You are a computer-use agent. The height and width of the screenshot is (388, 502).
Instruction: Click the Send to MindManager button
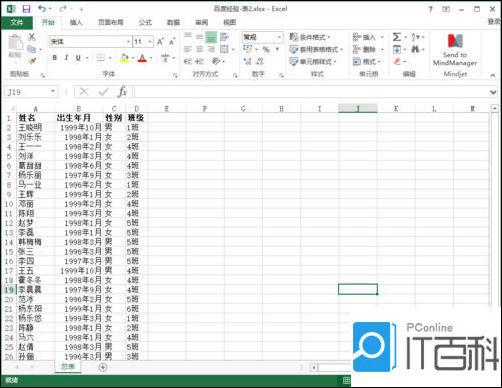pyautogui.click(x=455, y=50)
